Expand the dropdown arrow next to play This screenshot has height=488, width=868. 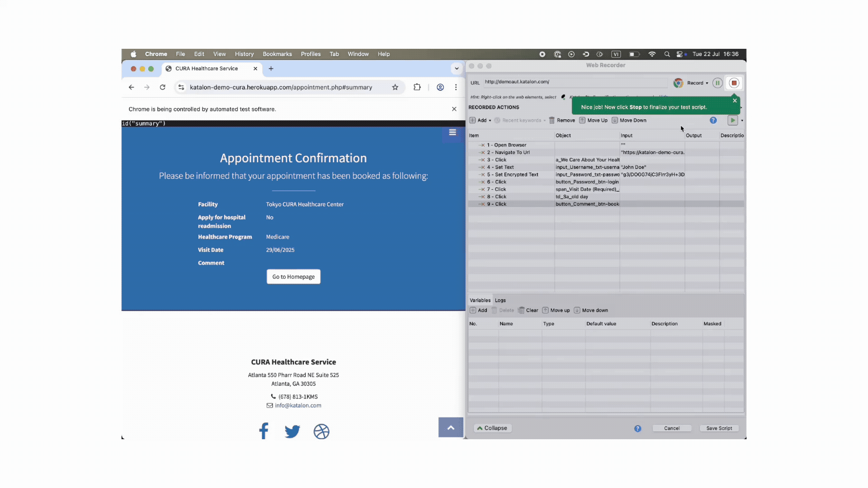coord(742,121)
